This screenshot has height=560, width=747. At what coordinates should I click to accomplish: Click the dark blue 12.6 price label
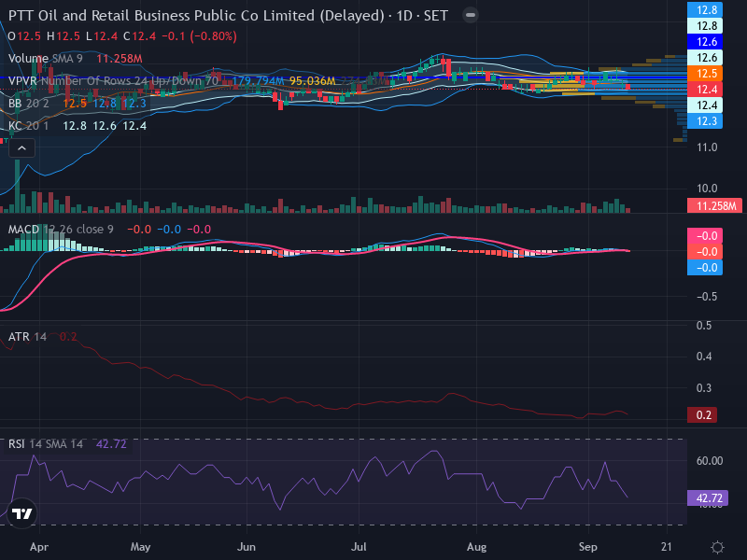[705, 42]
